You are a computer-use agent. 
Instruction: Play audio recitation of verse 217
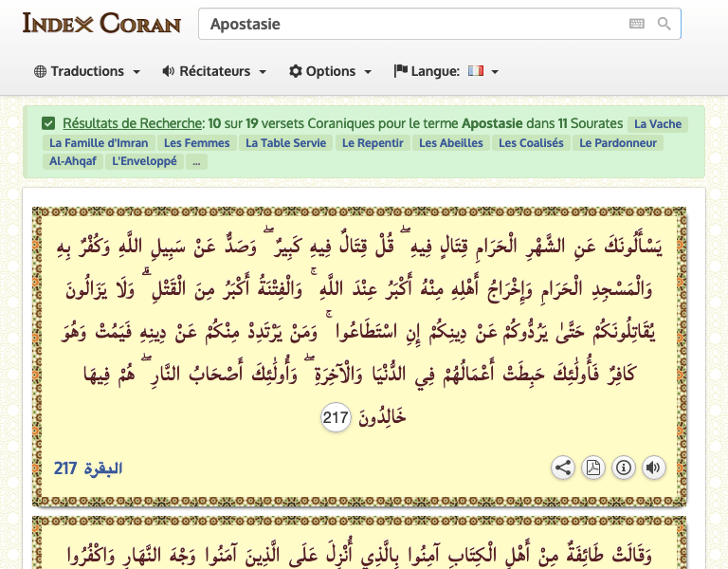[x=654, y=468]
